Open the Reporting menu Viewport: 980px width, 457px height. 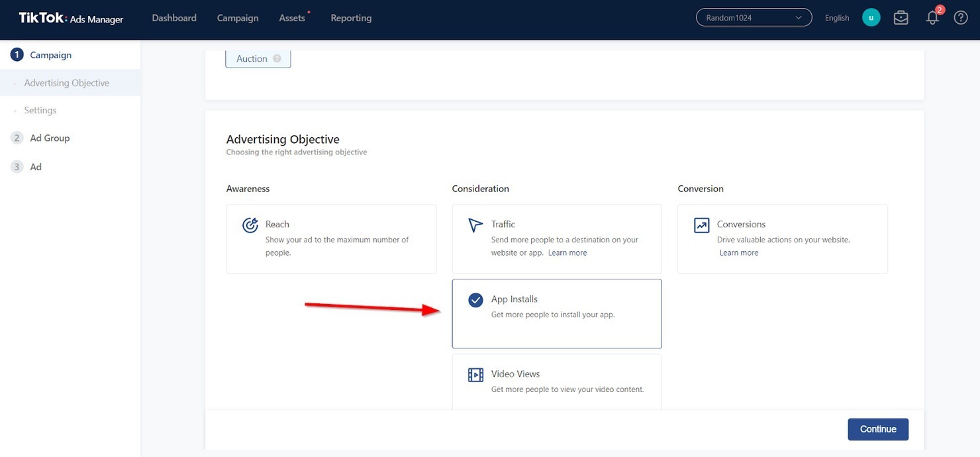pyautogui.click(x=351, y=18)
